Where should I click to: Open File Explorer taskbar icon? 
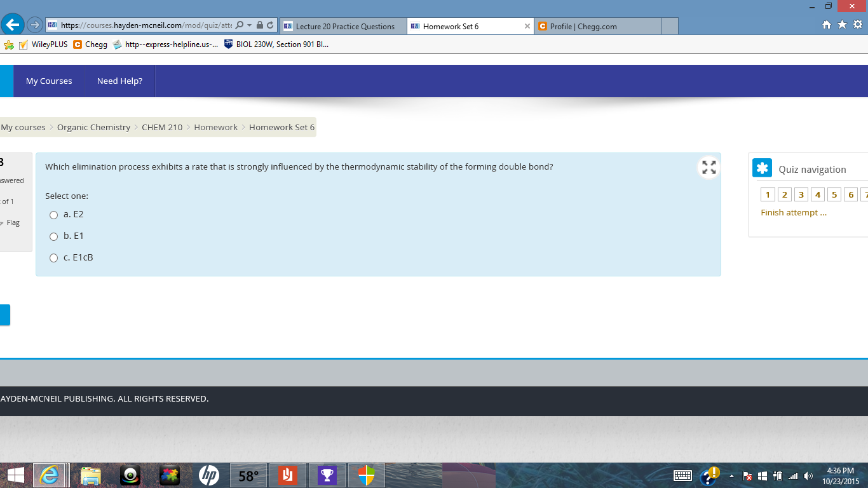click(91, 475)
